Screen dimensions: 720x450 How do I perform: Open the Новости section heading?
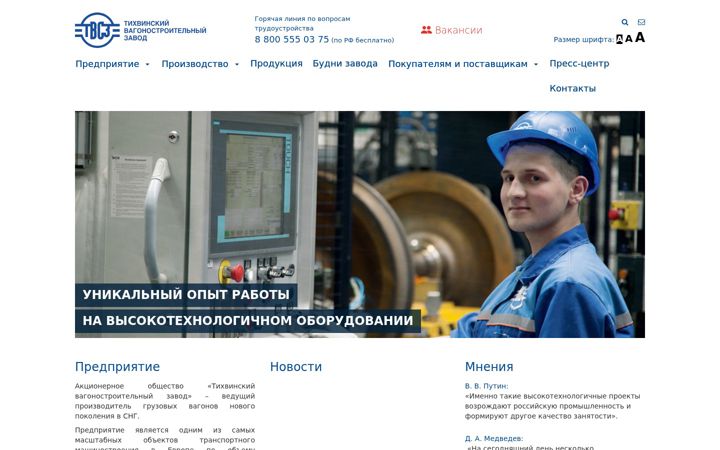296,366
